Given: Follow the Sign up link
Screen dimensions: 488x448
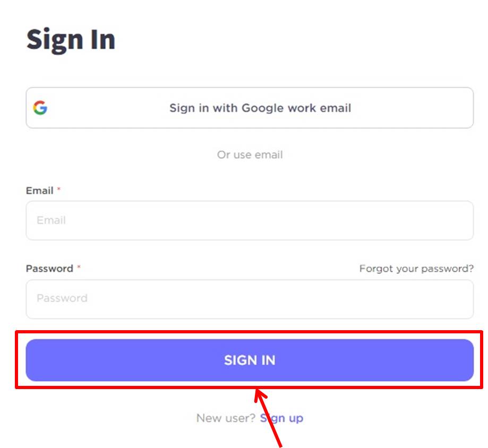Looking at the screenshot, I should [281, 418].
